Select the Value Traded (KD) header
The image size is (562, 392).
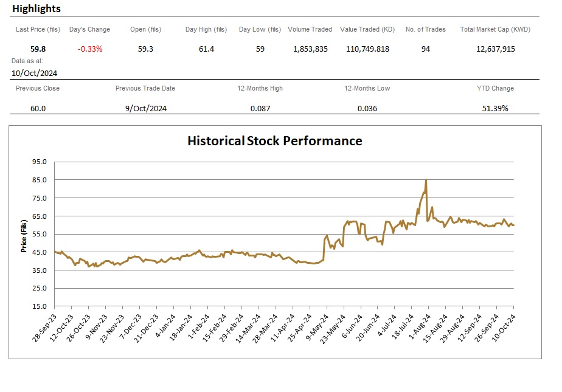click(367, 29)
